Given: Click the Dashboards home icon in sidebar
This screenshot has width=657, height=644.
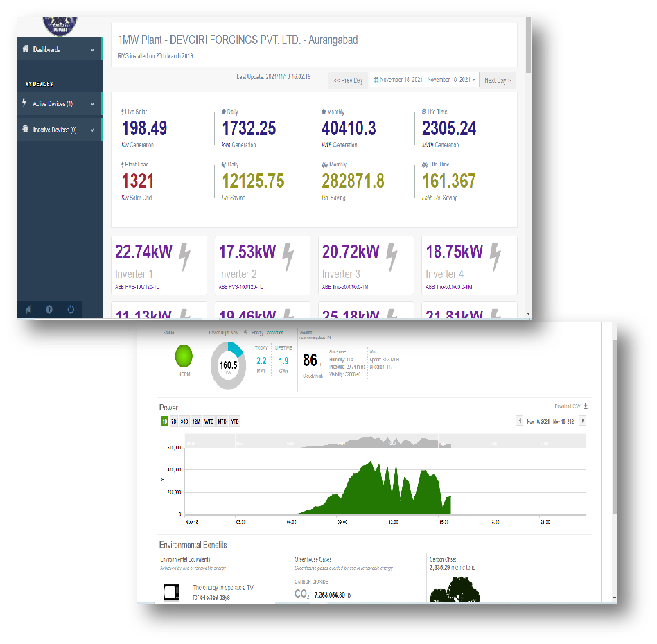Looking at the screenshot, I should pos(26,49).
